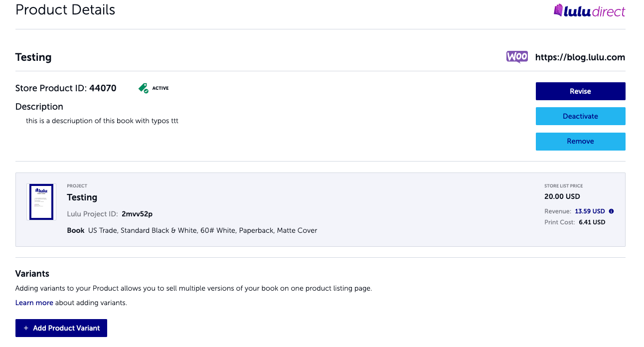644x347 pixels.
Task: Click the Lulu Direct logo
Action: 590,10
